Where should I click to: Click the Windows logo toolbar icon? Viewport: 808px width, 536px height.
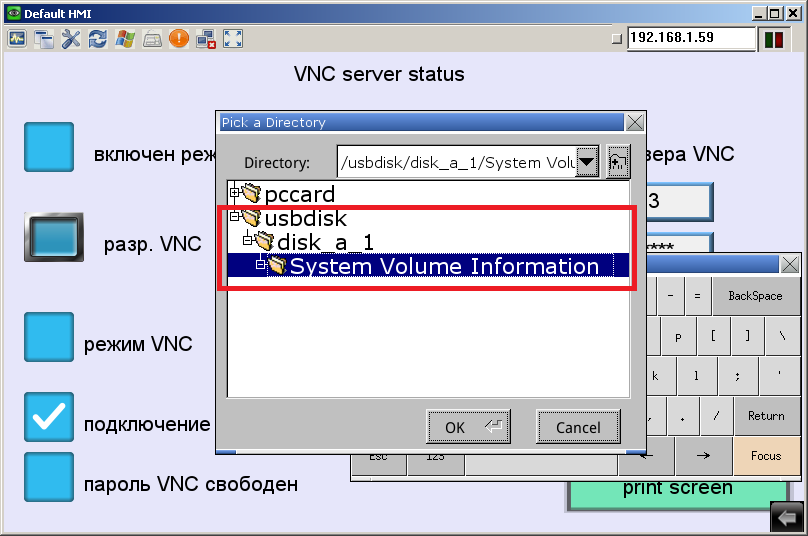(x=125, y=39)
